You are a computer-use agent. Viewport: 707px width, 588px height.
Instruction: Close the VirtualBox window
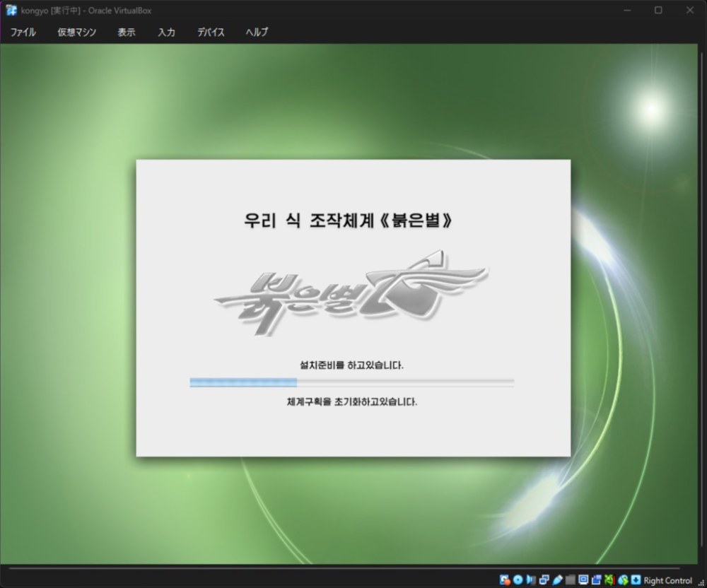(690, 10)
